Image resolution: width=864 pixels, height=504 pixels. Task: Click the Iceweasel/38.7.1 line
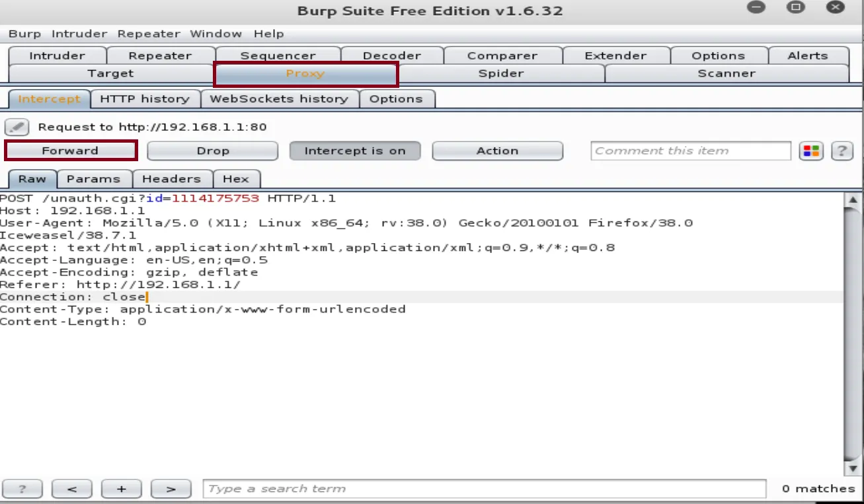69,235
